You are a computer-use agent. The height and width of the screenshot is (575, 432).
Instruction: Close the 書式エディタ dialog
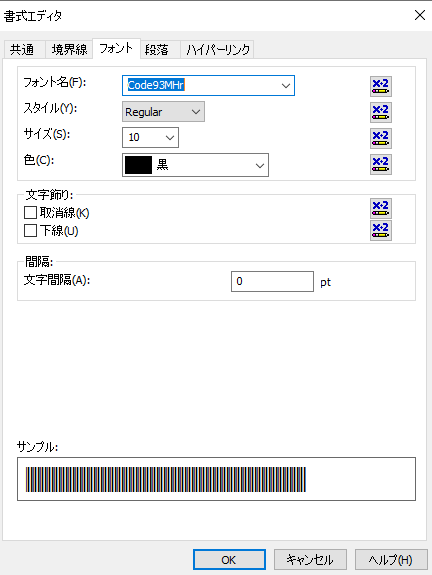420,15
